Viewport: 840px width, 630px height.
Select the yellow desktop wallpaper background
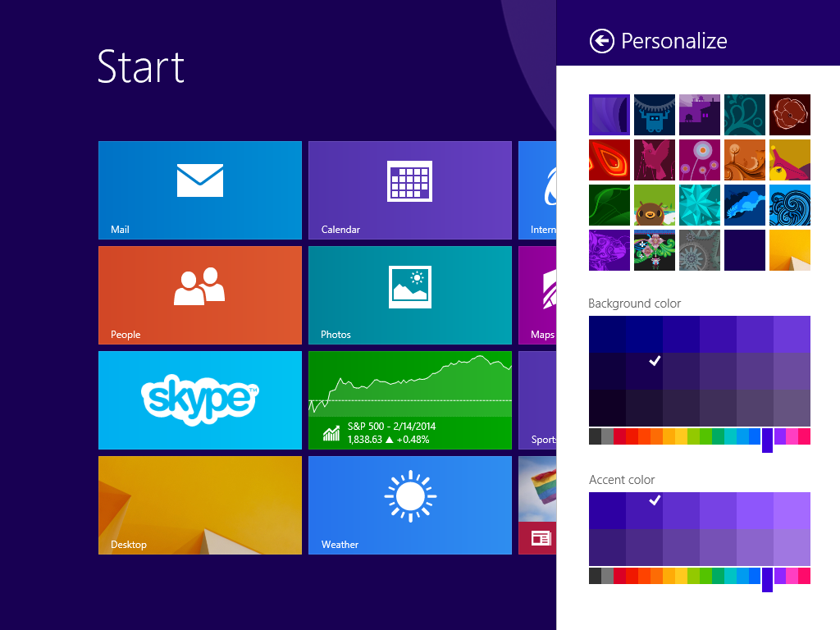790,250
